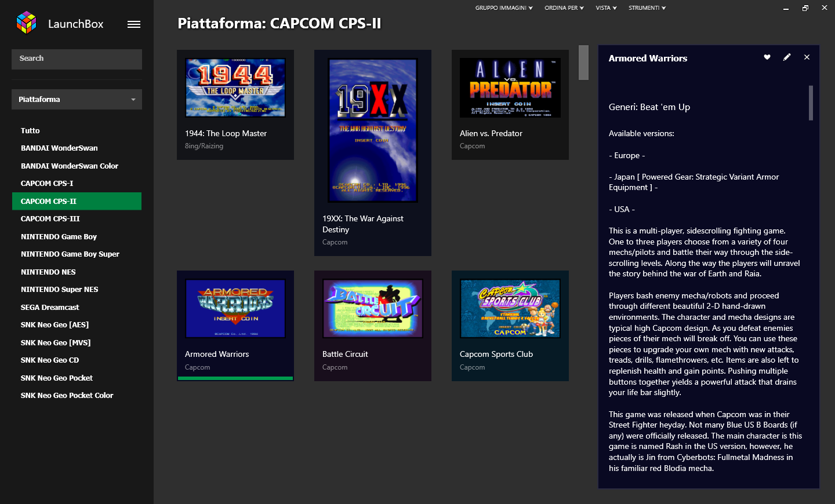Select NINTENDO Game Boy platform
Screen dimensions: 835x504
point(77,237)
